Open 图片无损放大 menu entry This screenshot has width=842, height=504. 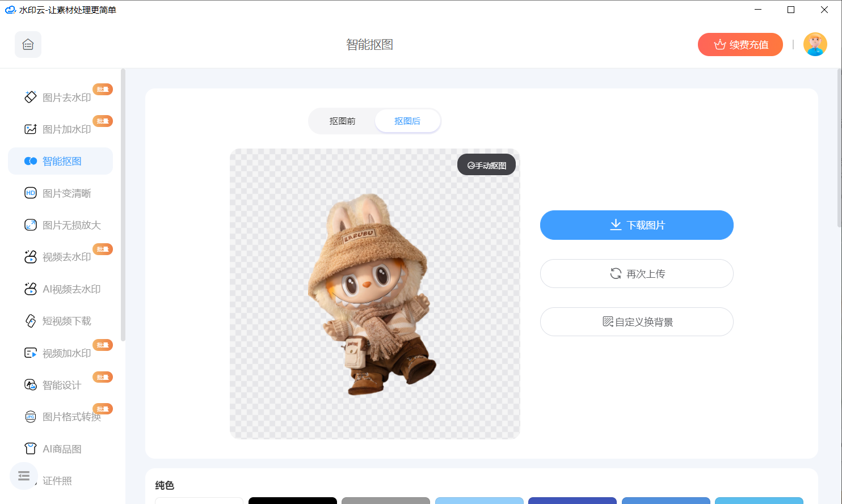[x=61, y=225]
